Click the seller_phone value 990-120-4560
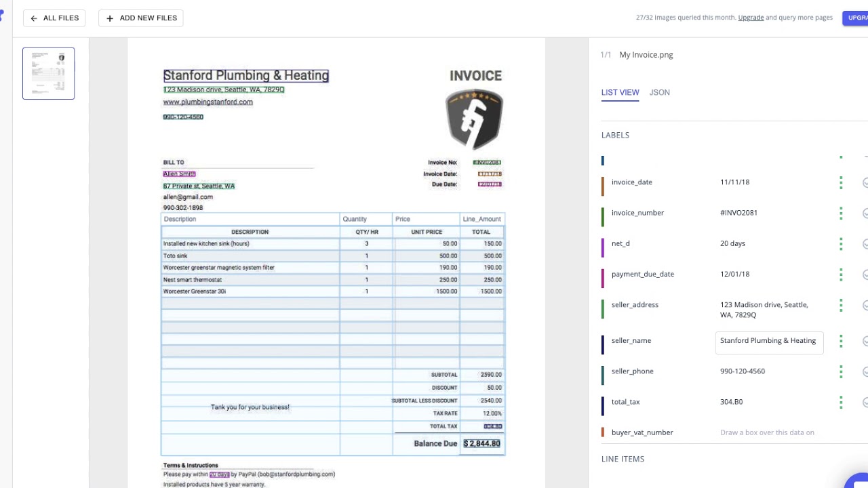 (x=742, y=371)
